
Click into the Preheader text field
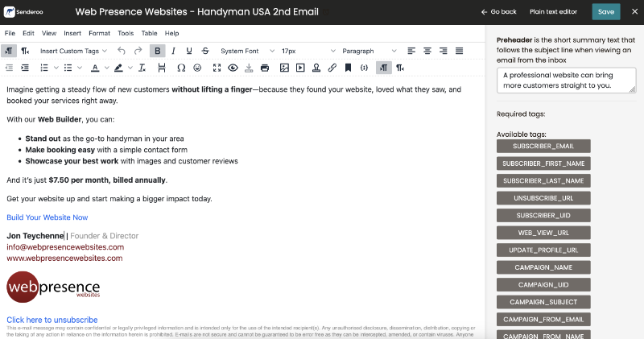coord(566,80)
